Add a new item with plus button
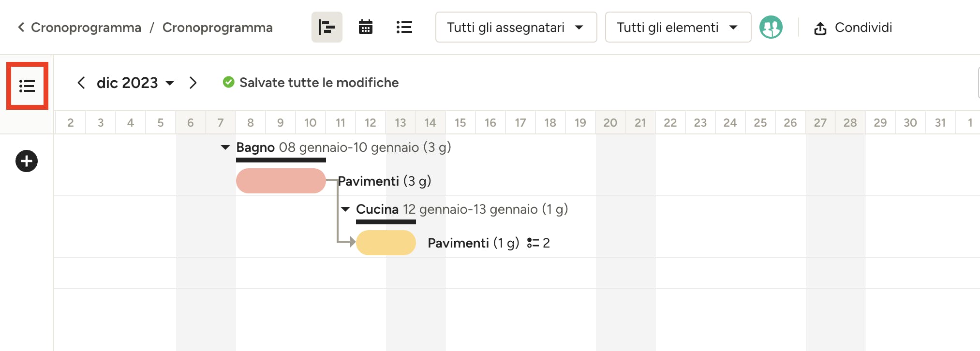This screenshot has height=351, width=980. pos(27,161)
